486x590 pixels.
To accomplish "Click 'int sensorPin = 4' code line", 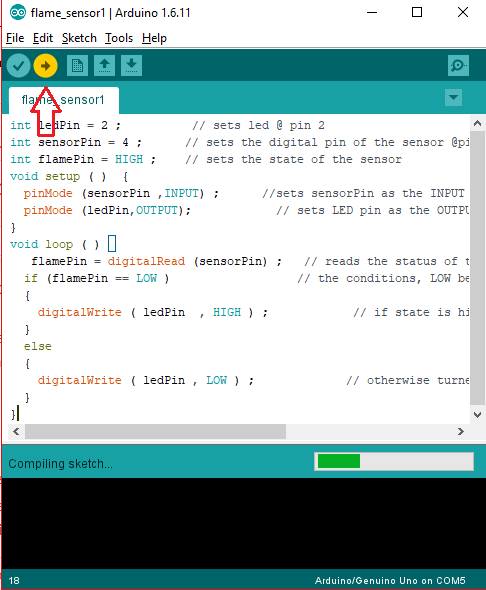I will click(x=76, y=142).
